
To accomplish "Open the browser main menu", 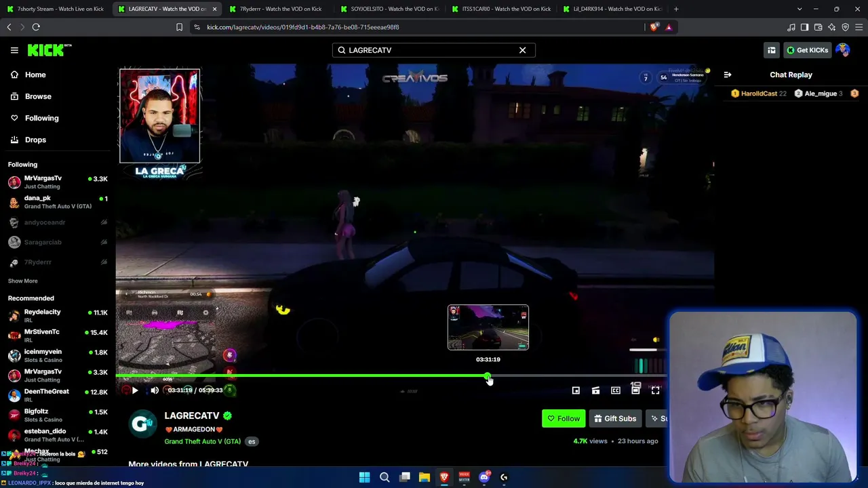I will click(x=859, y=27).
